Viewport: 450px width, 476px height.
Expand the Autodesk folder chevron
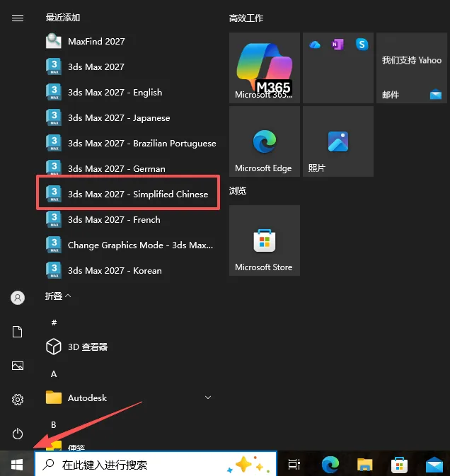tap(208, 397)
